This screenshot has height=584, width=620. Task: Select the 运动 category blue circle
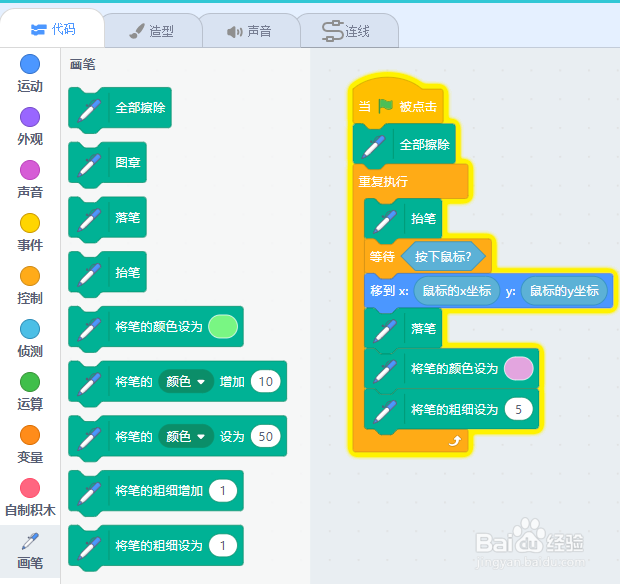click(x=30, y=64)
